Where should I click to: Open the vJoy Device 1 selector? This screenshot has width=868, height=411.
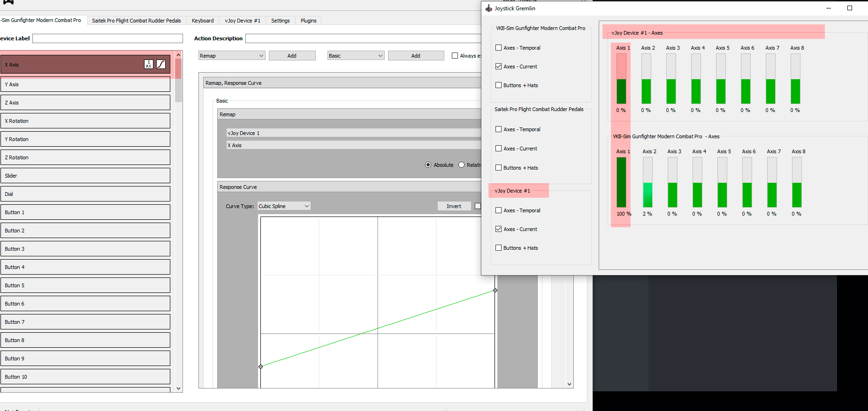pyautogui.click(x=354, y=133)
